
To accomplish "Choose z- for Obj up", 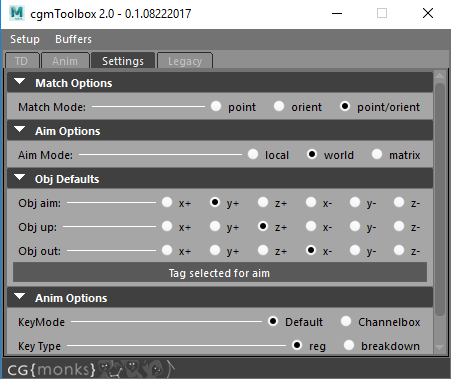I will [399, 226].
